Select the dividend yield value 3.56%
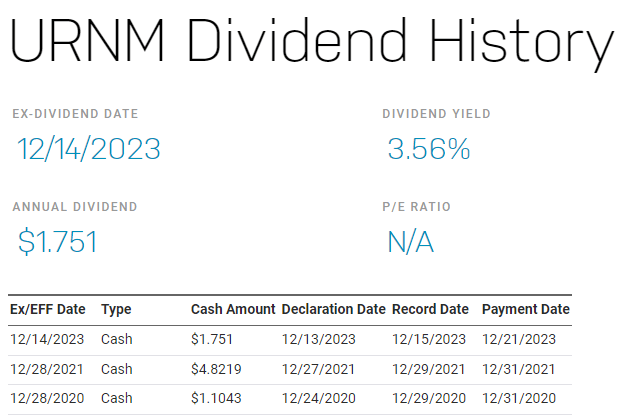621x420 pixels. click(x=429, y=149)
